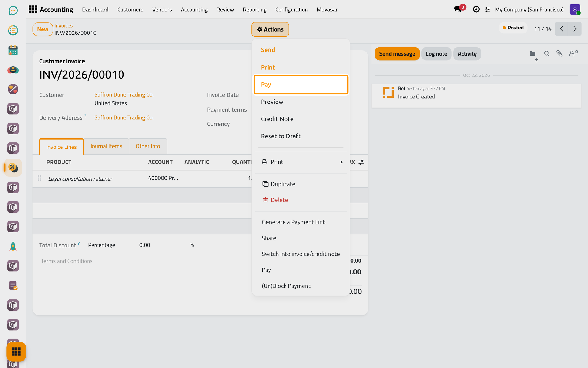588x368 pixels.
Task: Click the user avatar in the top bar
Action: click(575, 10)
